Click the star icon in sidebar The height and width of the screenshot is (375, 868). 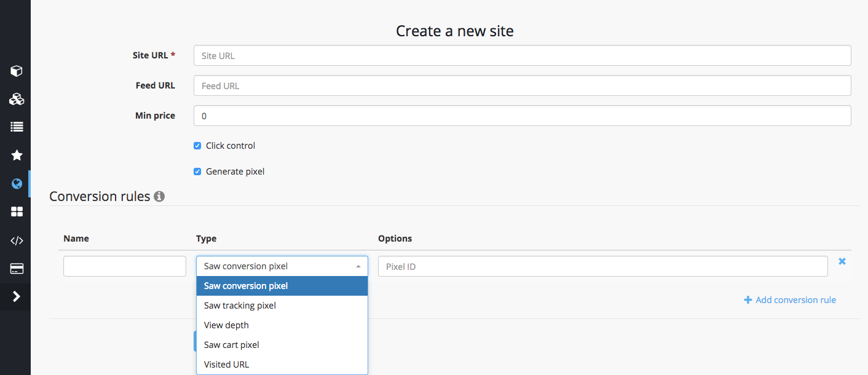tap(17, 155)
